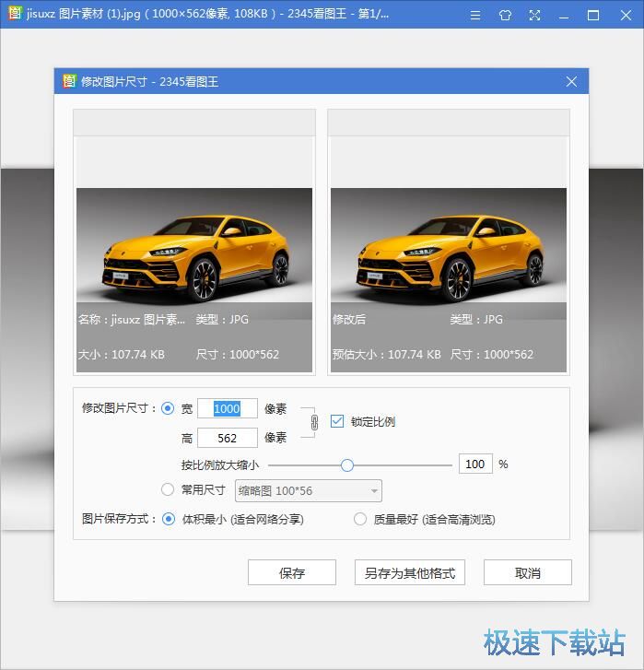
Task: Maximize the main 2345看图王 window
Action: [593, 16]
